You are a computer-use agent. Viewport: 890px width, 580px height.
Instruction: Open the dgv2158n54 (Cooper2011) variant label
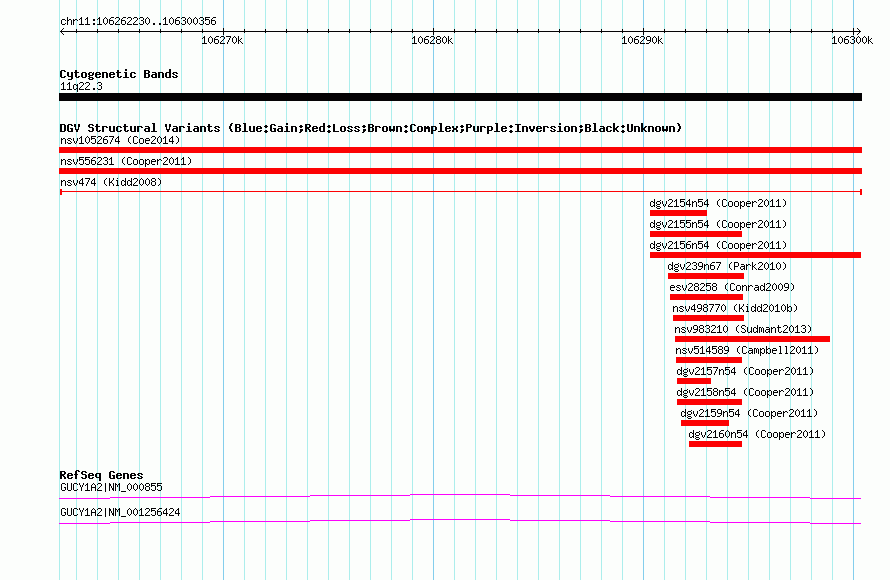(x=745, y=392)
